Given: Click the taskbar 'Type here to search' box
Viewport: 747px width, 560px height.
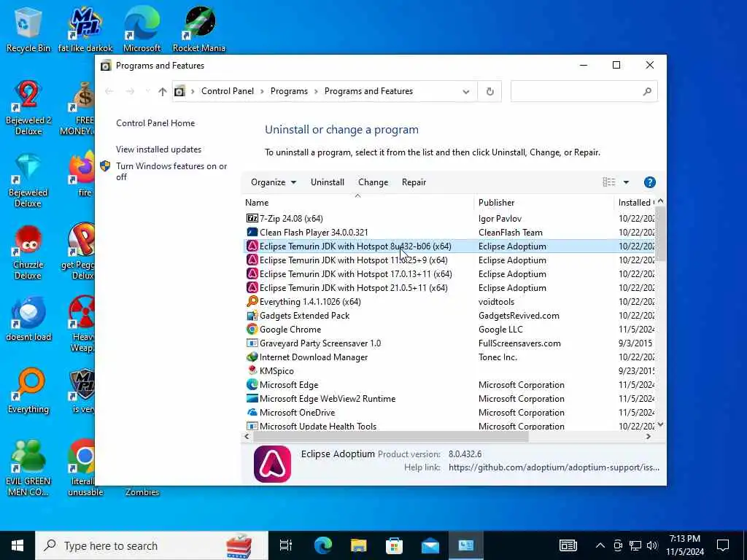Looking at the screenshot, I should 152,545.
